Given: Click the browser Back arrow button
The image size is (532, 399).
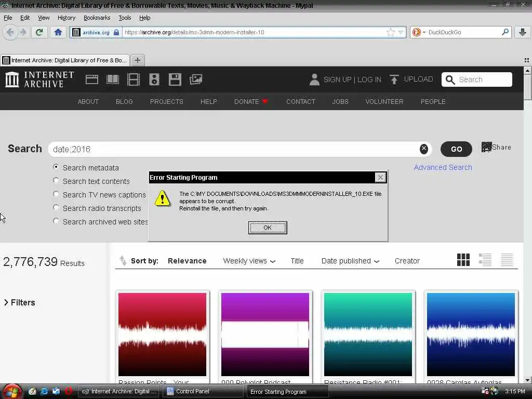Looking at the screenshot, I should [10, 32].
